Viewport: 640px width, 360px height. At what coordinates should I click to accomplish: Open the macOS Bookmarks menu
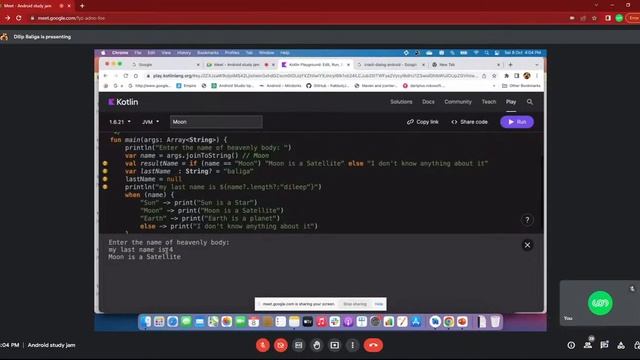tap(208, 53)
